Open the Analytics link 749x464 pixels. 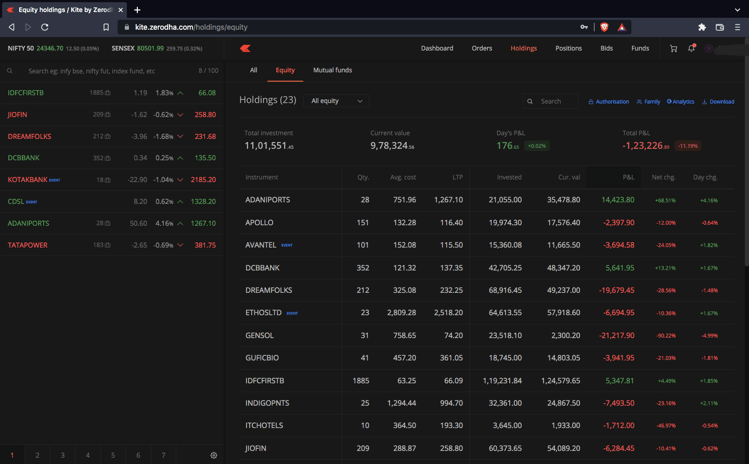coord(681,102)
